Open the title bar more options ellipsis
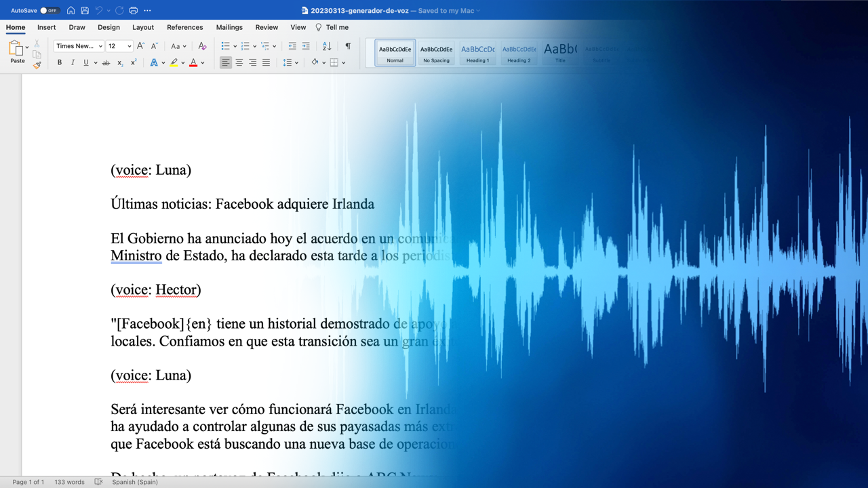 147,11
